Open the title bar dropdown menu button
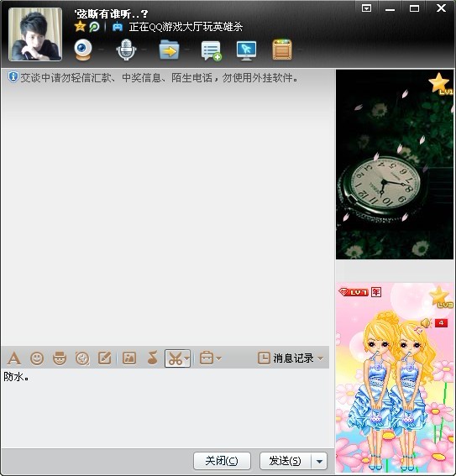Screen dimensions: 456x476 pyautogui.click(x=366, y=8)
